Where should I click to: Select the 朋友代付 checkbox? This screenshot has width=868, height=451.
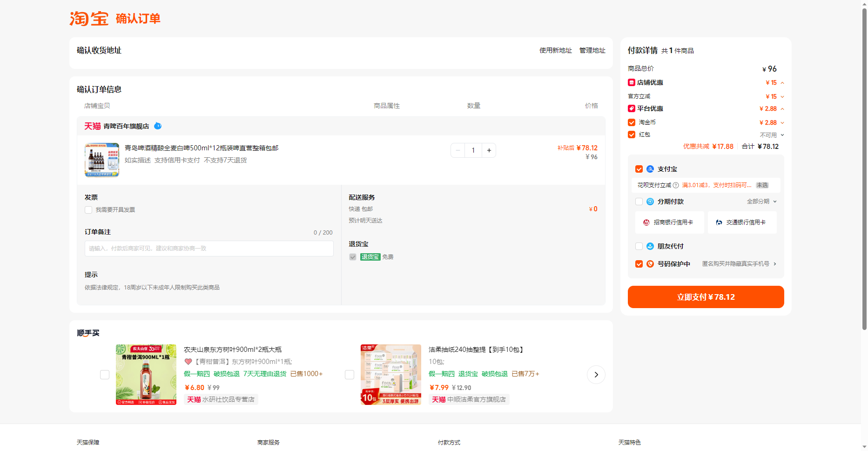[639, 246]
